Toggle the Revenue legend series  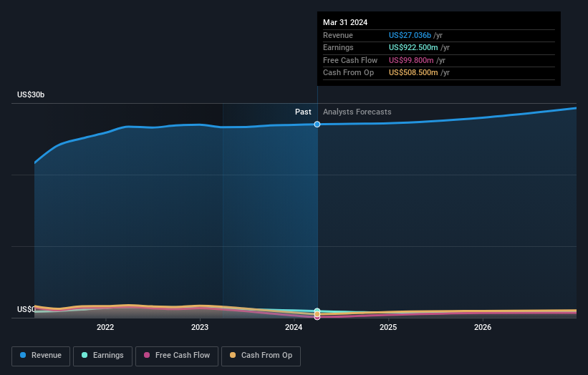point(41,356)
